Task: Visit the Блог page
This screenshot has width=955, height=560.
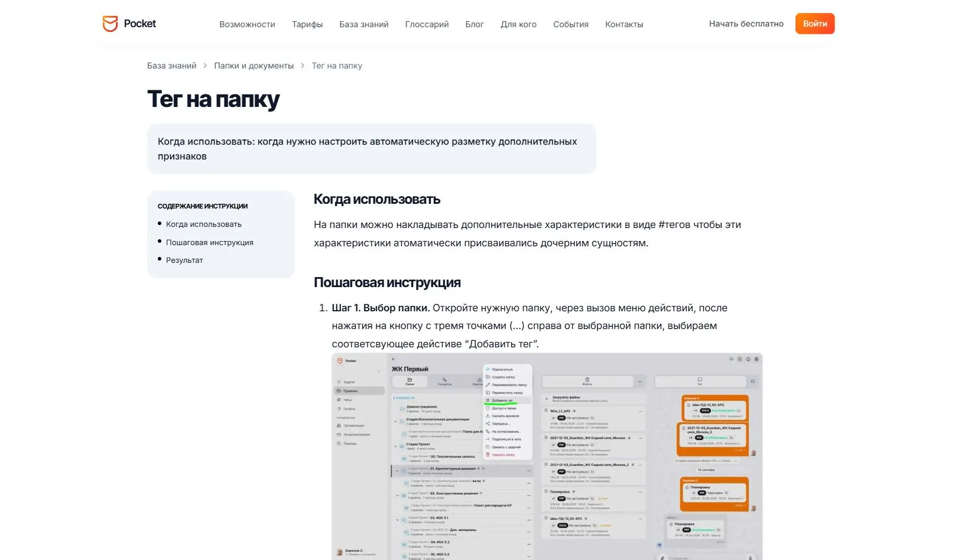Action: point(475,24)
